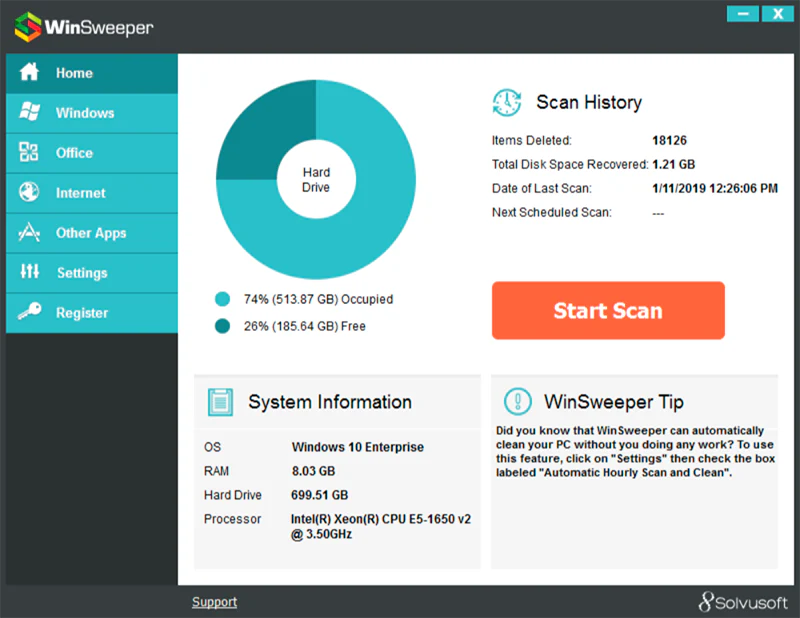Click the Internet globe icon
The width and height of the screenshot is (800, 618).
(29, 192)
